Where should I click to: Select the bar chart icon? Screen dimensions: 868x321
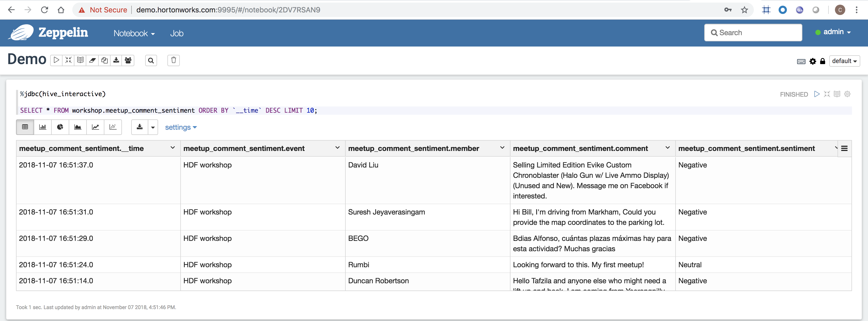(x=43, y=128)
